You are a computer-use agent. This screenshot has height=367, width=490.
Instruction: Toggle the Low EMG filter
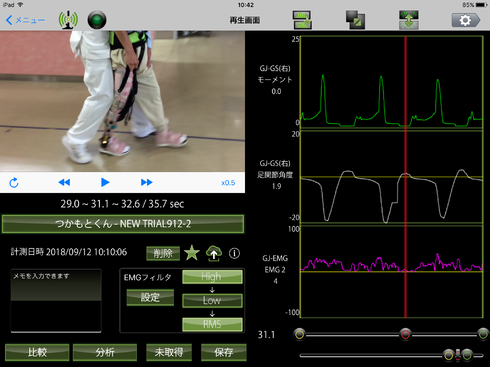click(x=212, y=300)
